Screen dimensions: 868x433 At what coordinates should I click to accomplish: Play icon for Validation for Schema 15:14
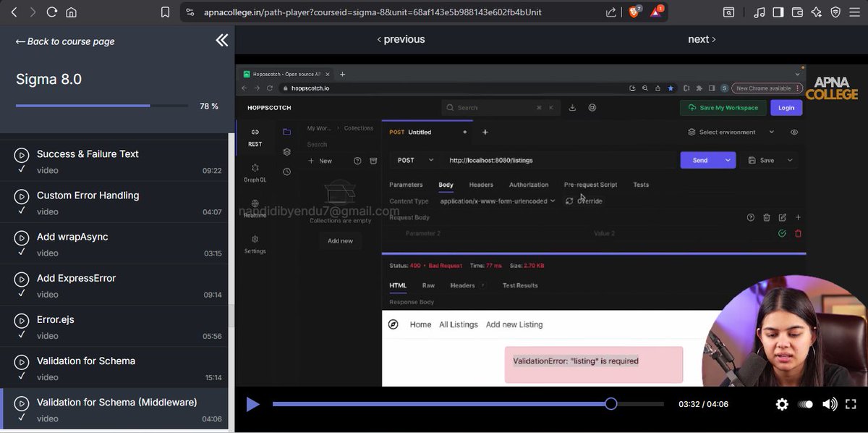22,361
